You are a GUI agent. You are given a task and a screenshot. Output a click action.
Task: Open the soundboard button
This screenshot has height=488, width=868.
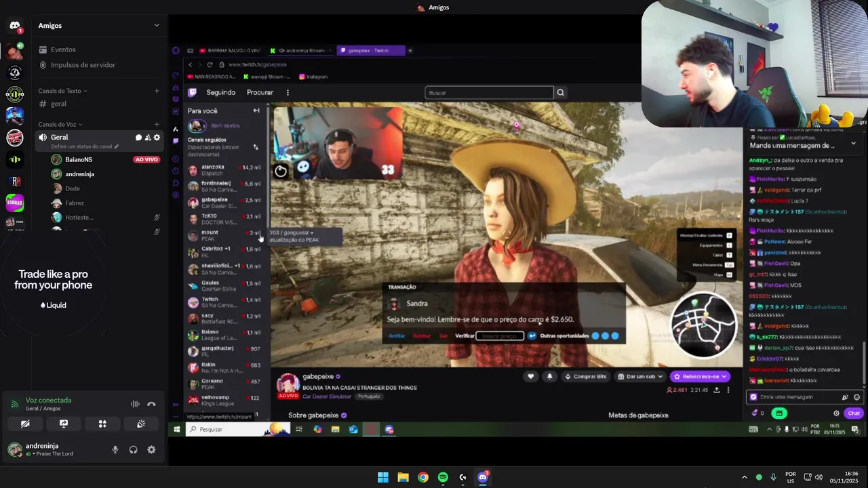pyautogui.click(x=141, y=424)
